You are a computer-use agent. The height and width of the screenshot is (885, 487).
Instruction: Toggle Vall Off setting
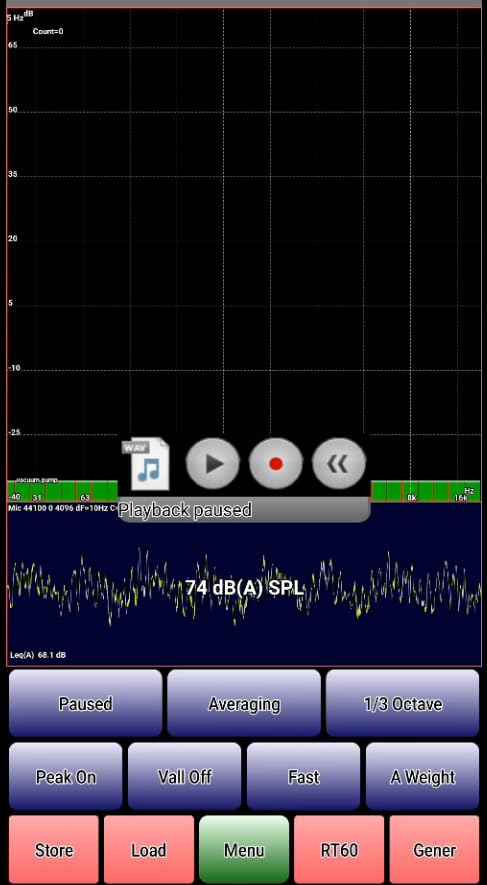click(x=185, y=777)
